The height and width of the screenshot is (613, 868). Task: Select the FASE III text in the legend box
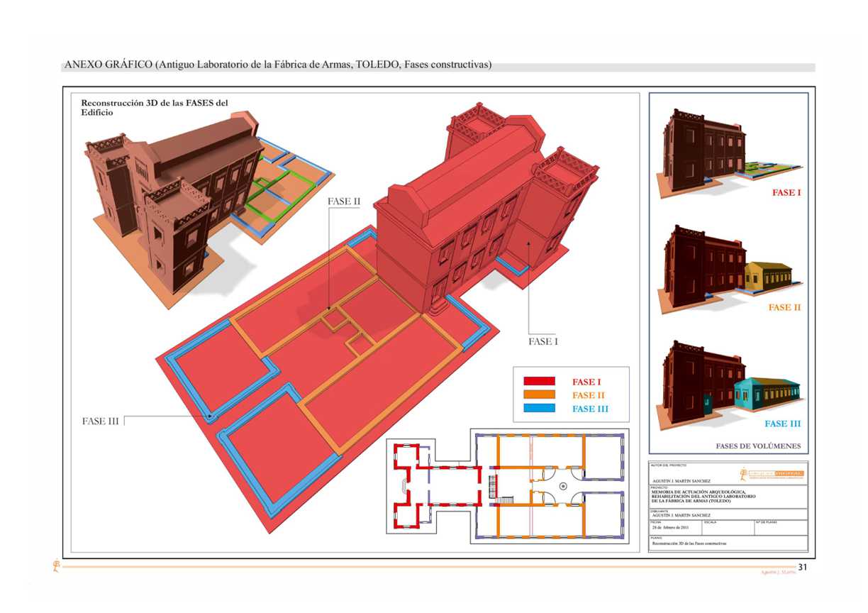point(590,409)
